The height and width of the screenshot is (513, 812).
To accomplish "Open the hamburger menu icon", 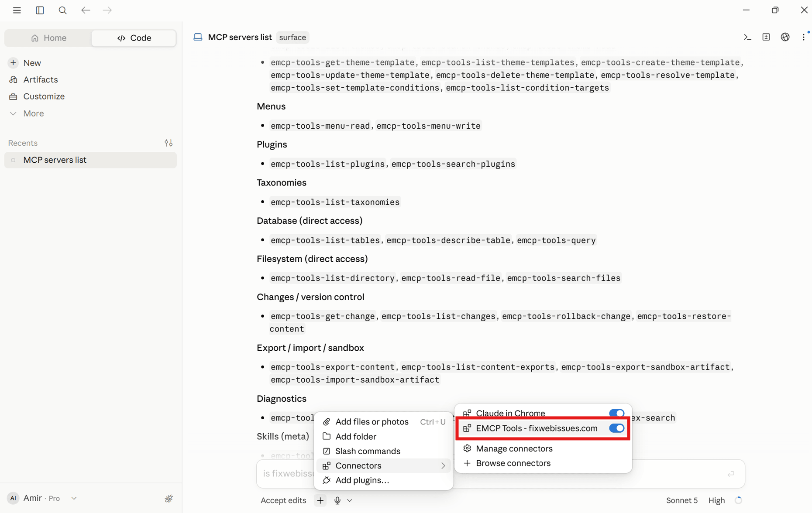I will click(17, 10).
